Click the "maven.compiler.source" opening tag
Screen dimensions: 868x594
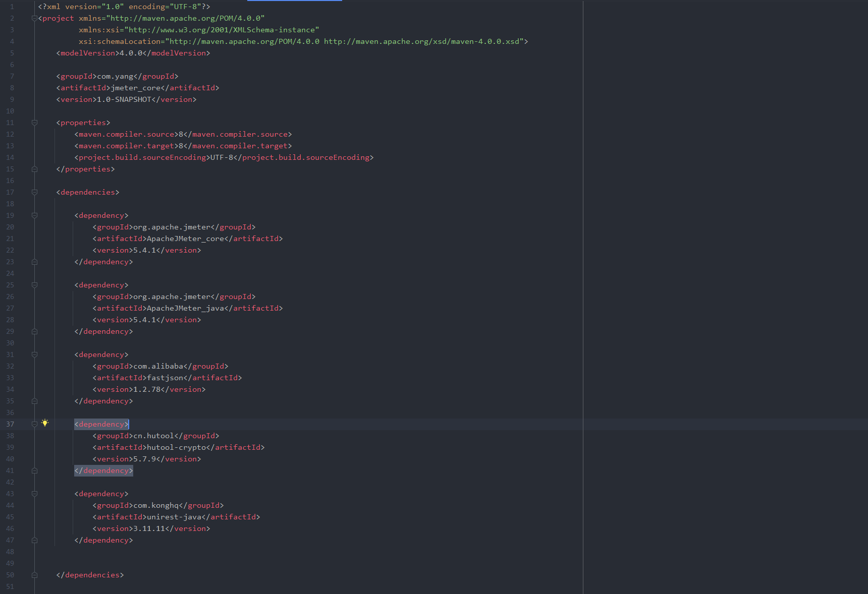click(127, 134)
